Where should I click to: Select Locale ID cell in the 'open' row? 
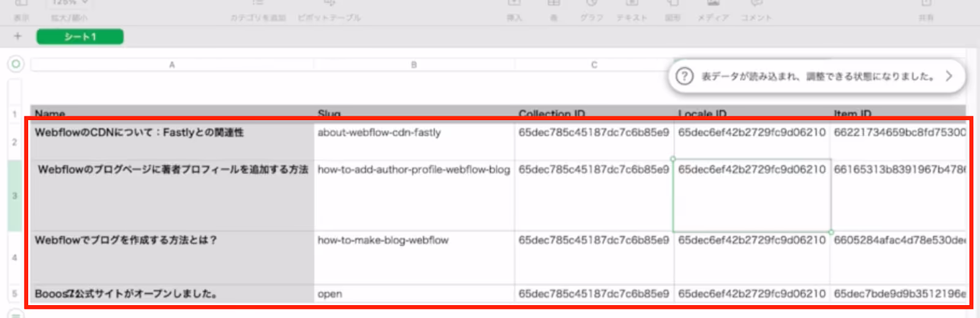point(752,294)
